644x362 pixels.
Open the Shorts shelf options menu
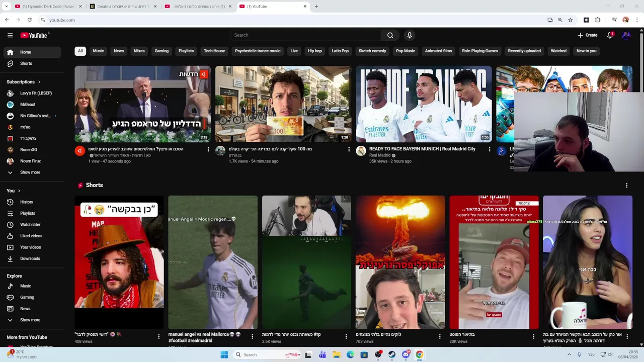(x=626, y=186)
